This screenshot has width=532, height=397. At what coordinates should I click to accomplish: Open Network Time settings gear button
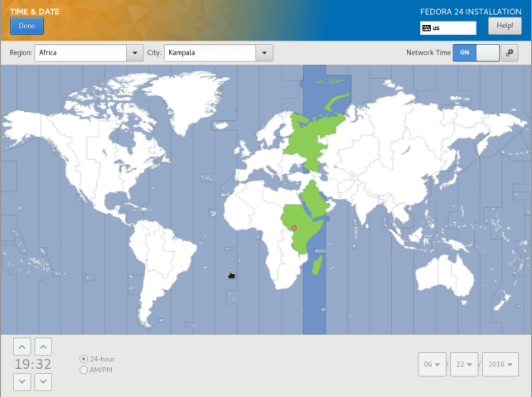(510, 52)
